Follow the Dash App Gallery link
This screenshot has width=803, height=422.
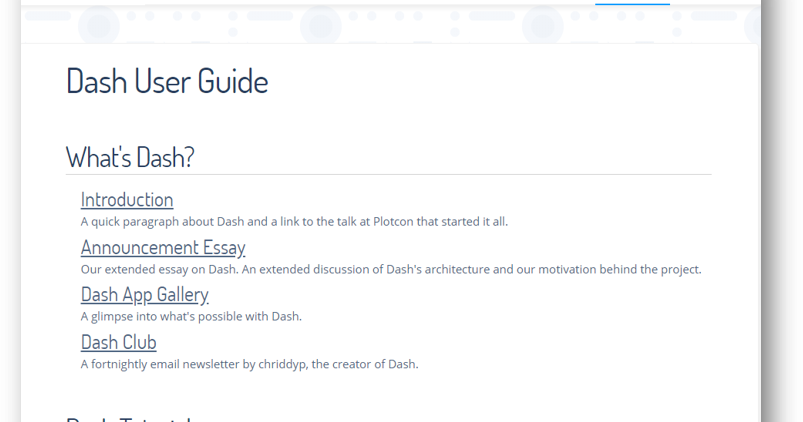(144, 294)
